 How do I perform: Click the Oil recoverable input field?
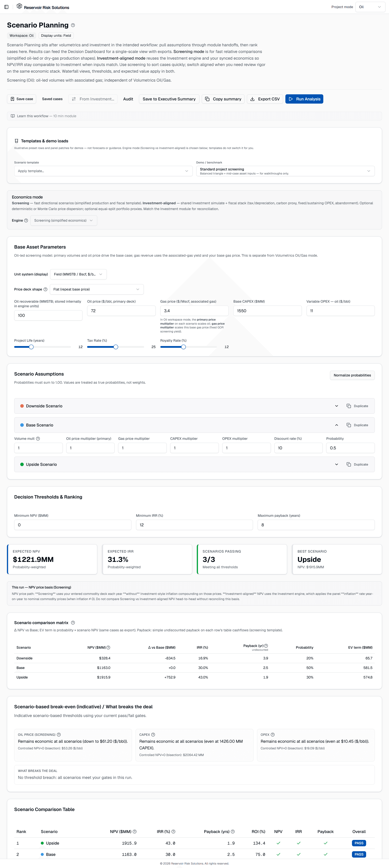point(48,315)
